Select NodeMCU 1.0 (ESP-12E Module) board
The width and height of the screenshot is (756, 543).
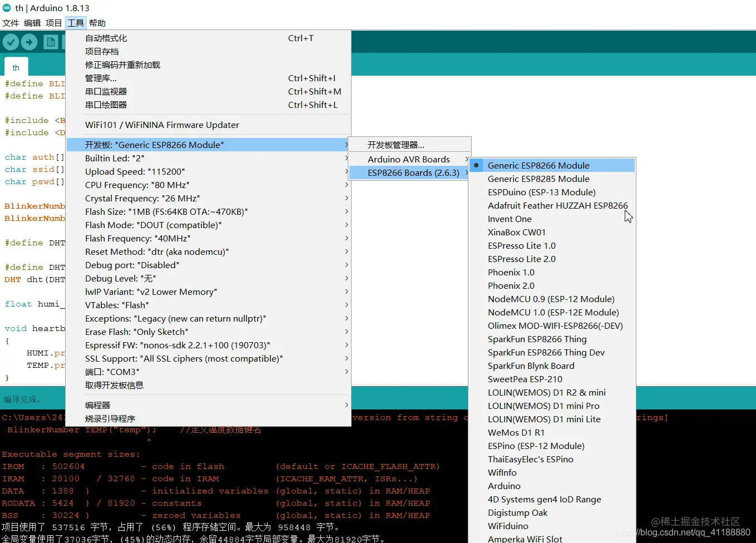point(552,312)
